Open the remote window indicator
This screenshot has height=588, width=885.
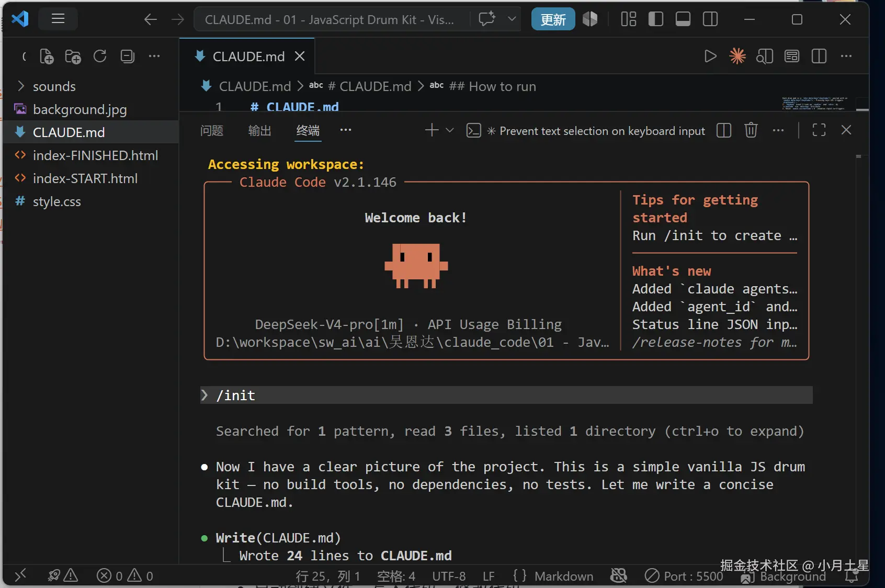click(x=20, y=576)
